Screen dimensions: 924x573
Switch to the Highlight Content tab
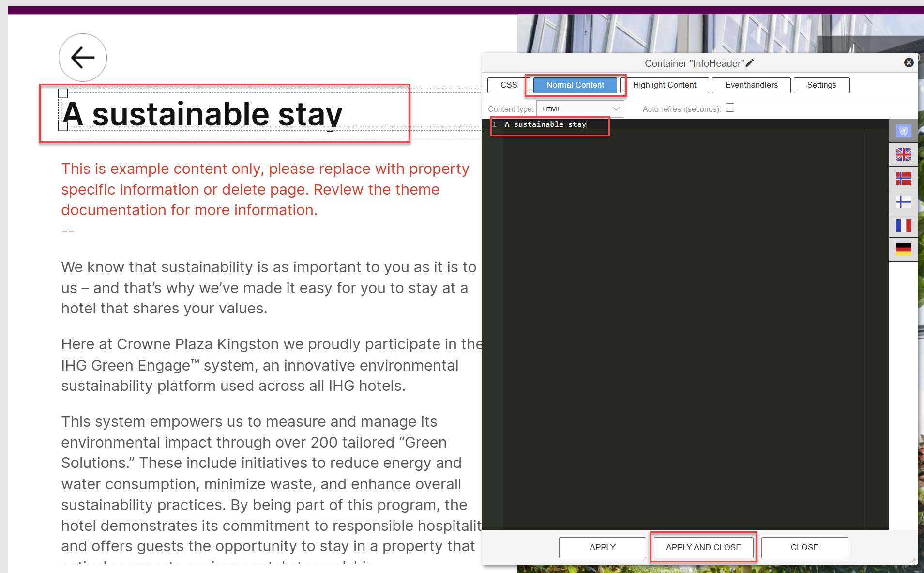coord(664,85)
